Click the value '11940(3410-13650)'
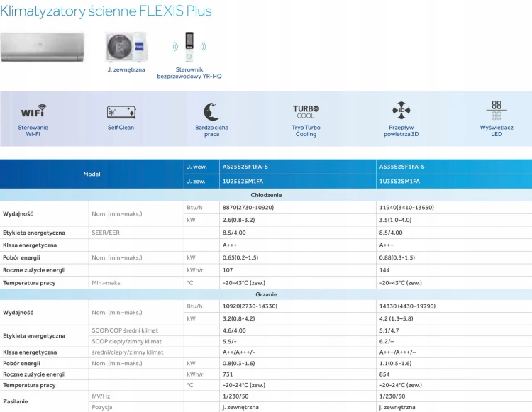This screenshot has width=532, height=412. 406,208
